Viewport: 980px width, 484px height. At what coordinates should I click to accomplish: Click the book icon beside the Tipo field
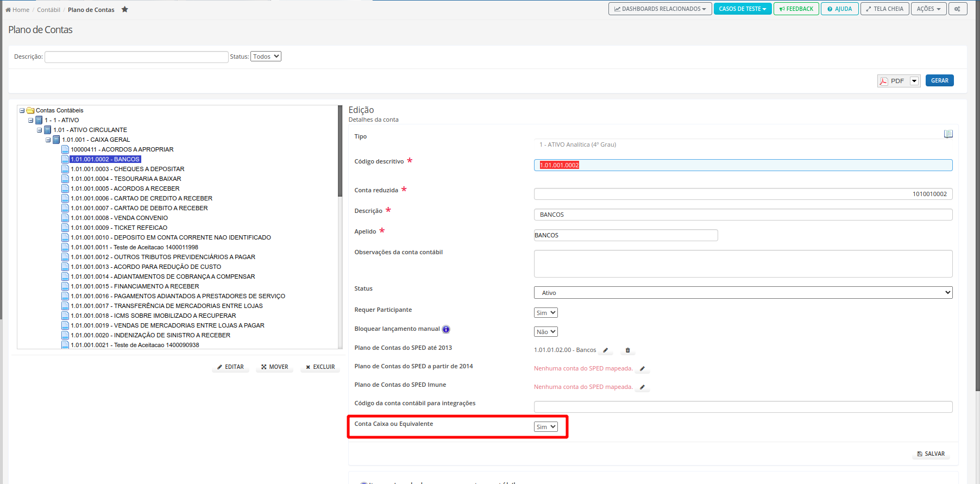click(x=948, y=134)
